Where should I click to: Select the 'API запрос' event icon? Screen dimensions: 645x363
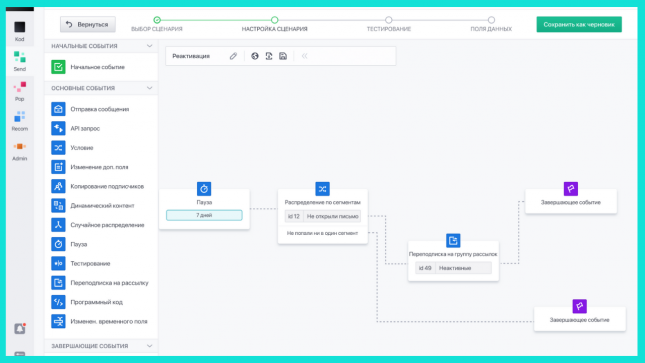[x=58, y=128]
